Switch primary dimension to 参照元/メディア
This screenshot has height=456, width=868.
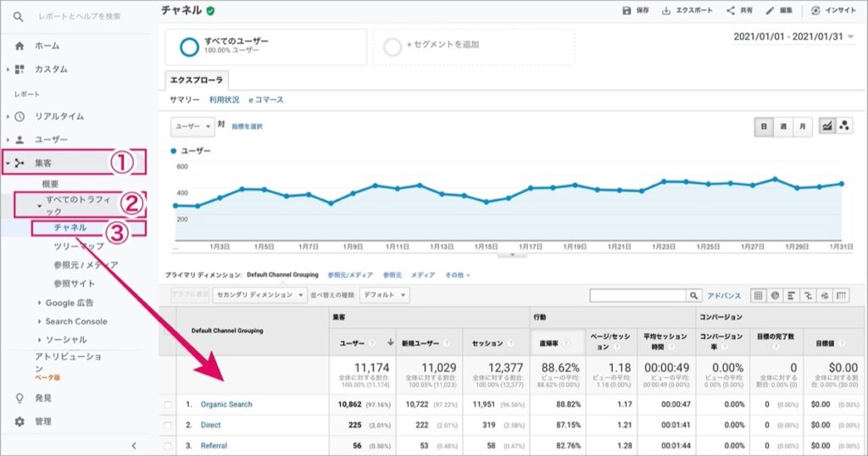tap(350, 275)
